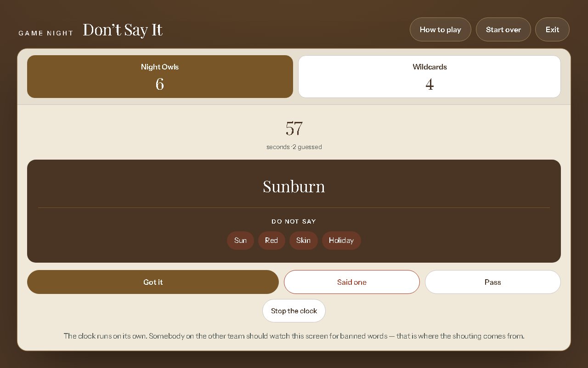Click the banned word Sun chip

click(240, 241)
